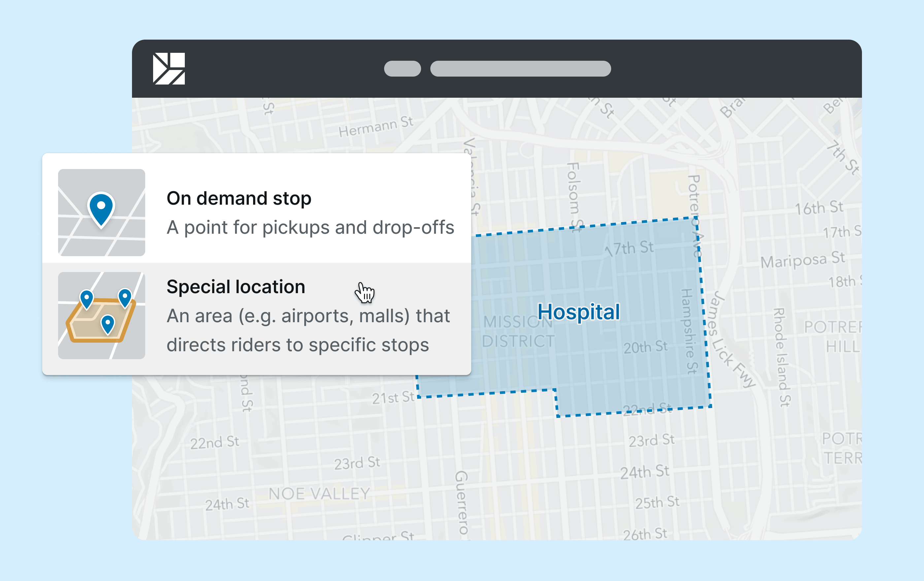Click the Rhode Island St label
Viewport: 924px width, 581px height.
[x=781, y=357]
